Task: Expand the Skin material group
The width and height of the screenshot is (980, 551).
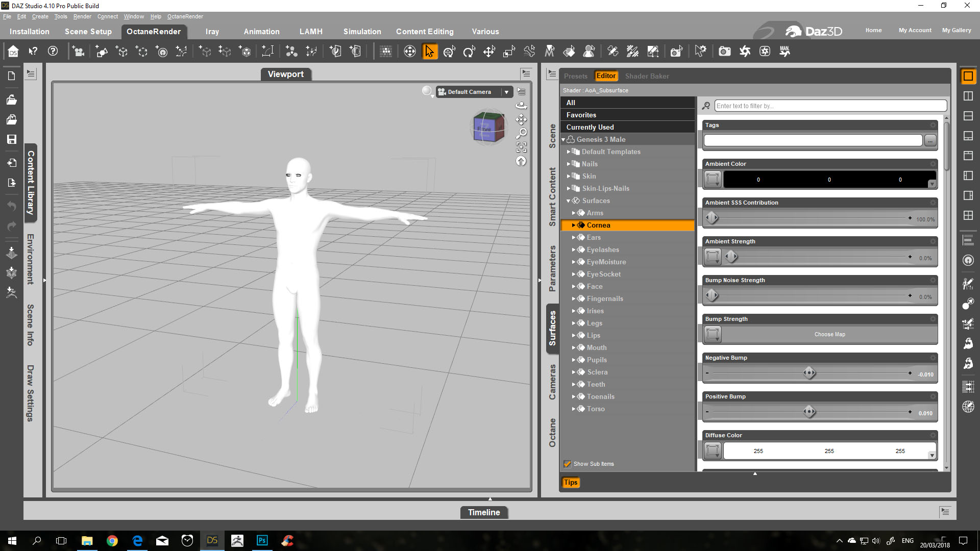Action: click(x=569, y=176)
